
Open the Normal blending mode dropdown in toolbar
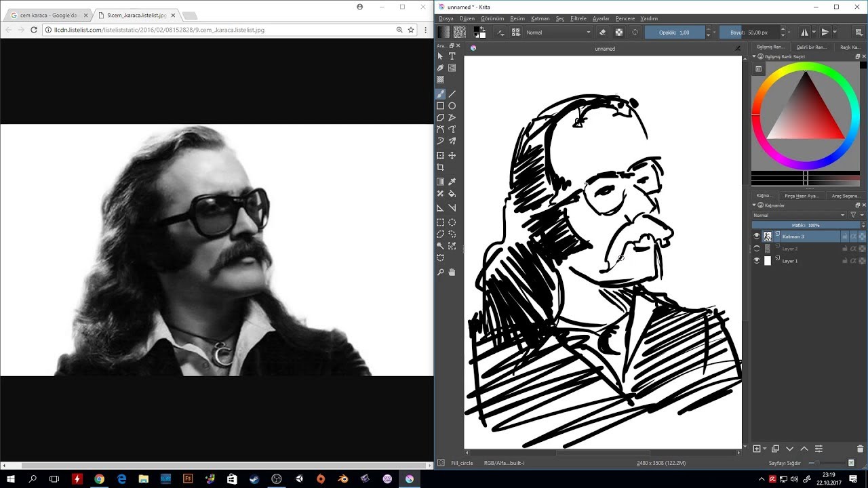[559, 32]
